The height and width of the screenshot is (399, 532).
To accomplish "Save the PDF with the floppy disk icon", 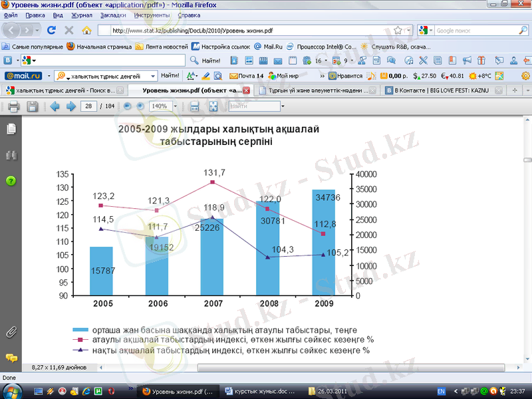I will (32, 106).
